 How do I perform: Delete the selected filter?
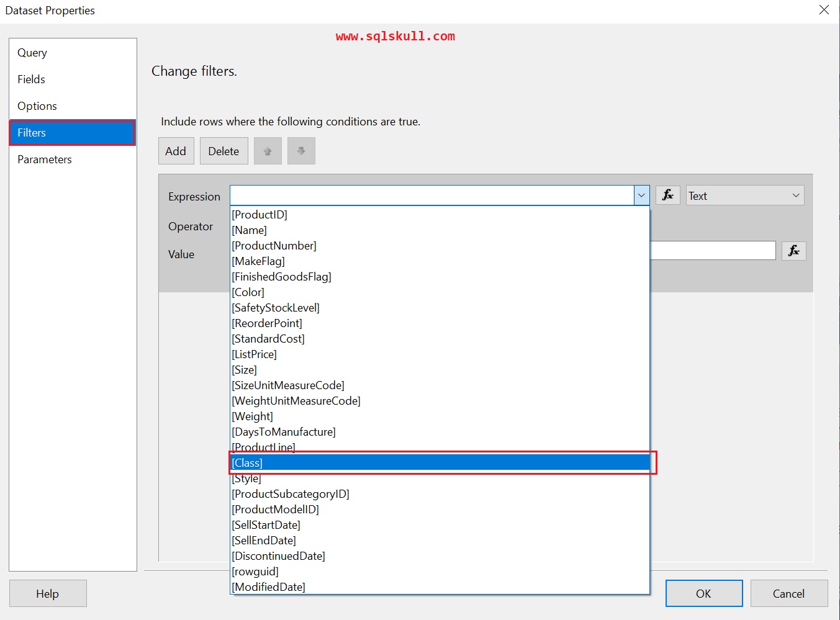tap(224, 150)
